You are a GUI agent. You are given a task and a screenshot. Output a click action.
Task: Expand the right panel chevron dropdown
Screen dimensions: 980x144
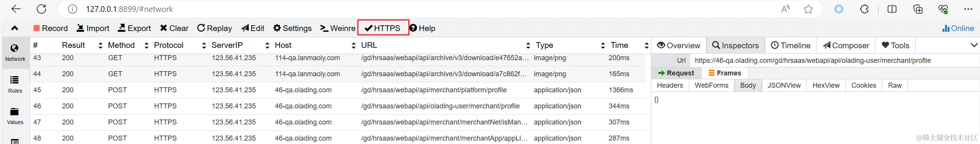974,45
